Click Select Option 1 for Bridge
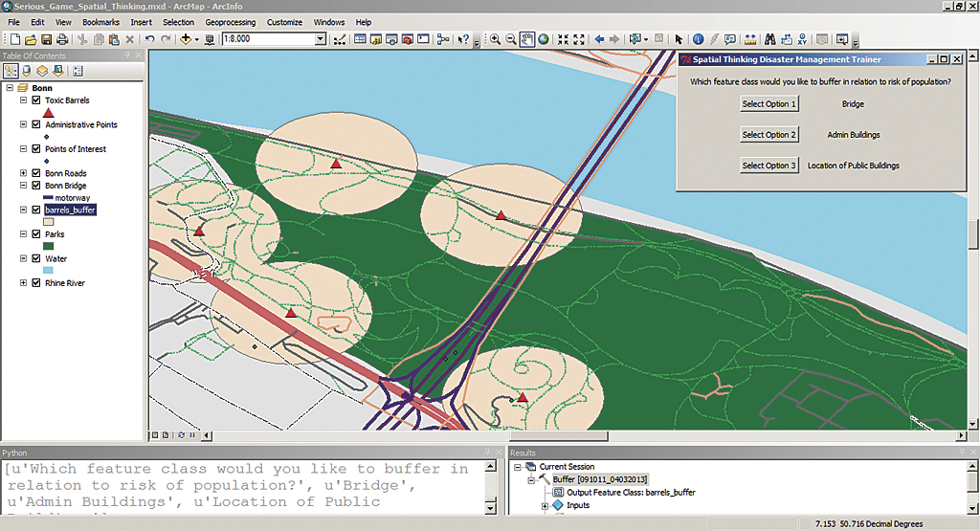 coord(768,103)
